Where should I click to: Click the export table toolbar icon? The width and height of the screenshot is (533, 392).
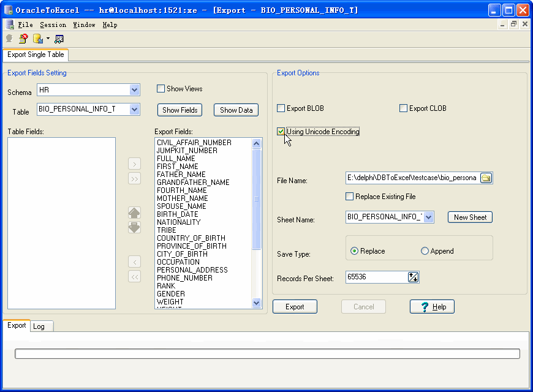coord(38,39)
